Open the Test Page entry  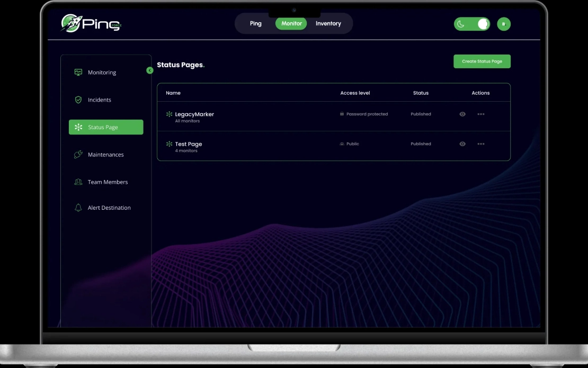pyautogui.click(x=188, y=144)
